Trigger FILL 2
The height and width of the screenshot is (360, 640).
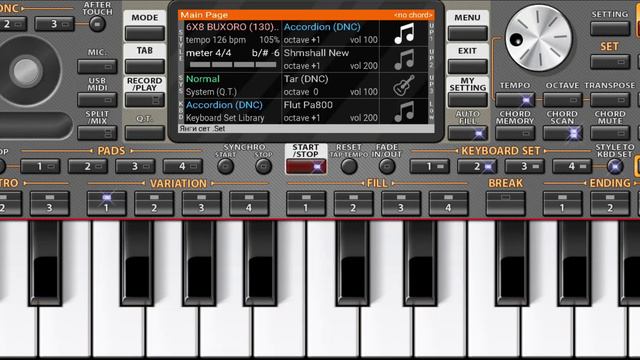pyautogui.click(x=353, y=203)
